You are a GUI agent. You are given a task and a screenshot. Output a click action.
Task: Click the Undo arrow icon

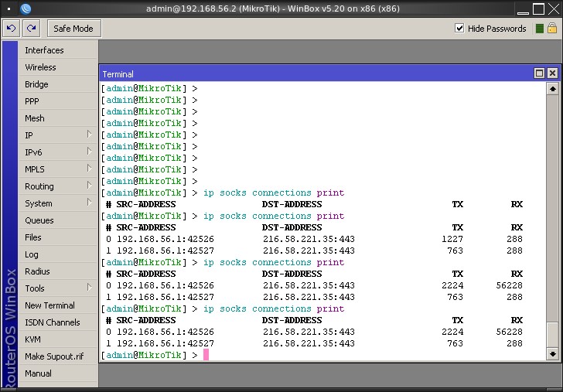point(11,29)
